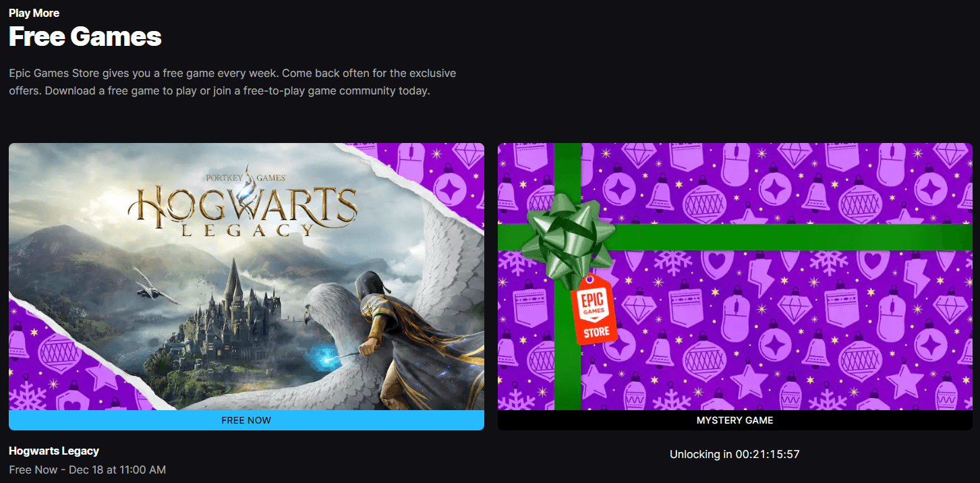Viewport: 980px width, 483px height.
Task: Click the Free Now Dec 18 date text
Action: pyautogui.click(x=87, y=470)
